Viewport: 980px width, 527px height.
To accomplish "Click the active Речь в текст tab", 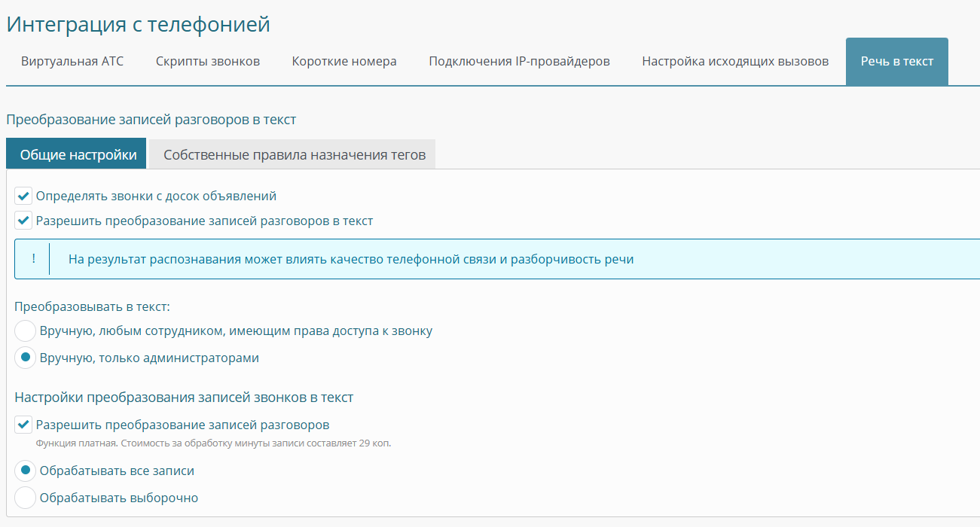I will coord(896,62).
